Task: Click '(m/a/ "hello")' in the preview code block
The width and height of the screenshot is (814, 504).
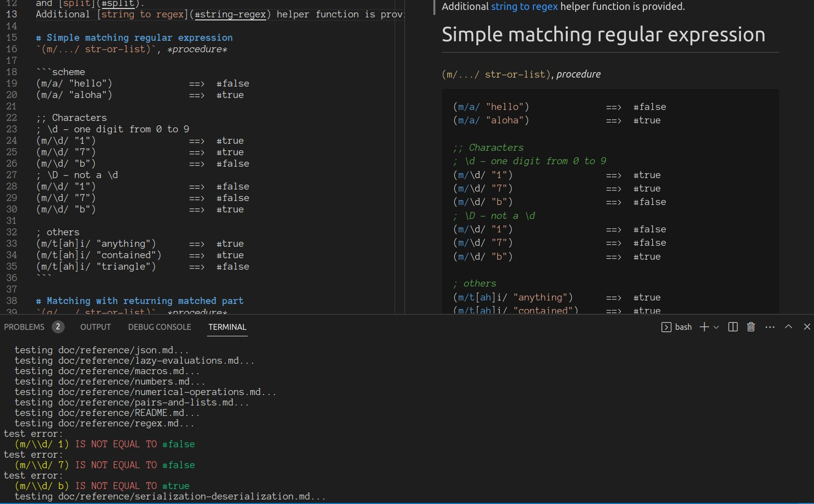Action: [491, 107]
